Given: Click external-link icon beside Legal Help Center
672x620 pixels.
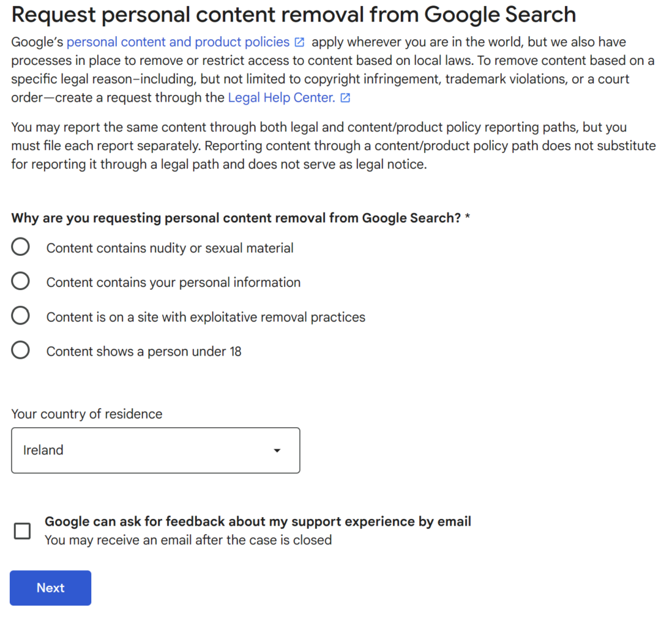Looking at the screenshot, I should 346,97.
